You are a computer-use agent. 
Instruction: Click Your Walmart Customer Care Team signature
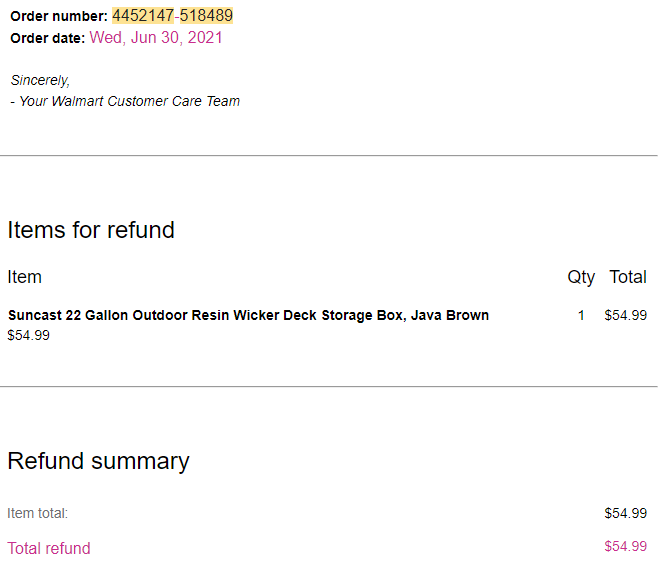point(125,101)
